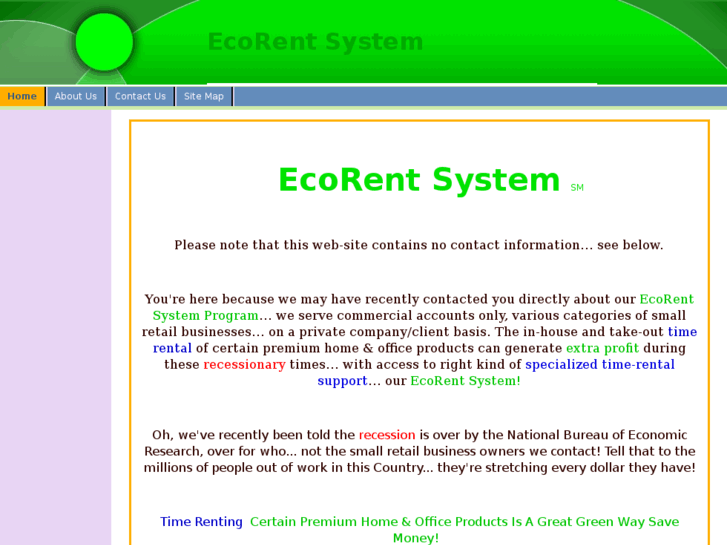This screenshot has height=545, width=727.
Task: Click the green 'EcoRent System!' text
Action: (466, 381)
